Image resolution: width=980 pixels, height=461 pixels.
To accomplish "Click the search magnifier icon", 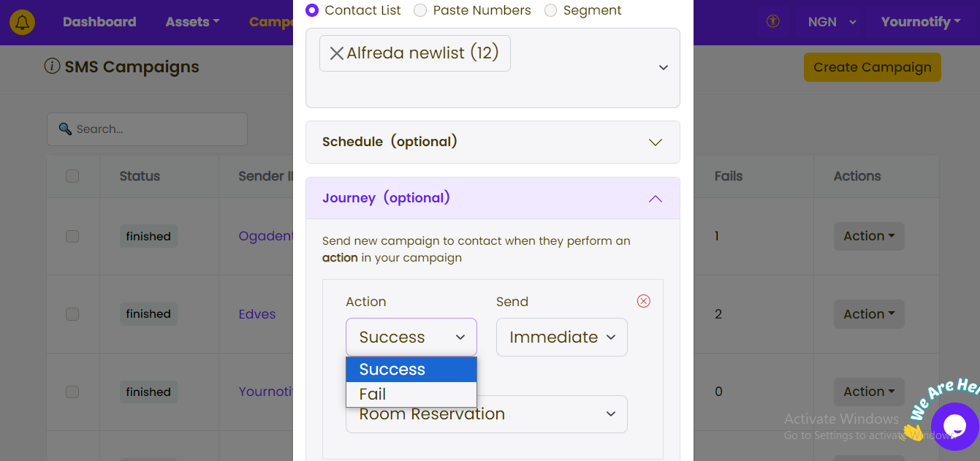I will pyautogui.click(x=65, y=129).
